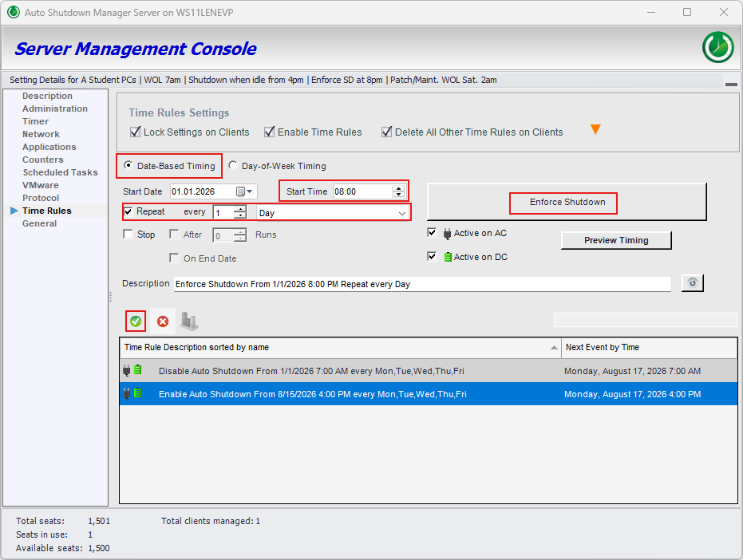The width and height of the screenshot is (743, 560).
Task: Click the Start Time spinner arrows
Action: tap(398, 191)
